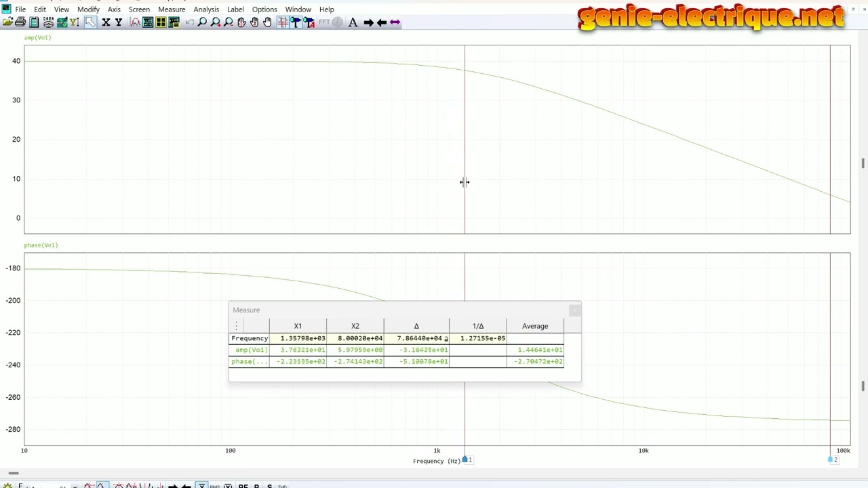
Task: Copy to clipboard toolbar icon
Action: 34,22
